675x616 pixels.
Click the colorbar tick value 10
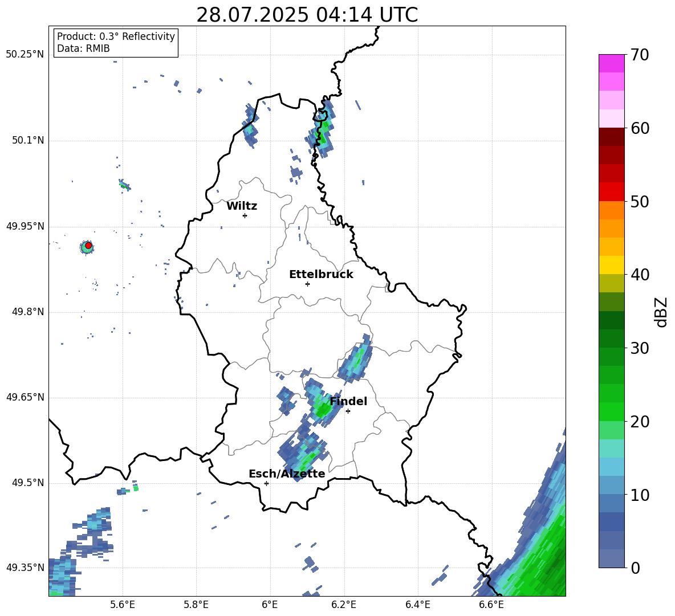pos(640,495)
